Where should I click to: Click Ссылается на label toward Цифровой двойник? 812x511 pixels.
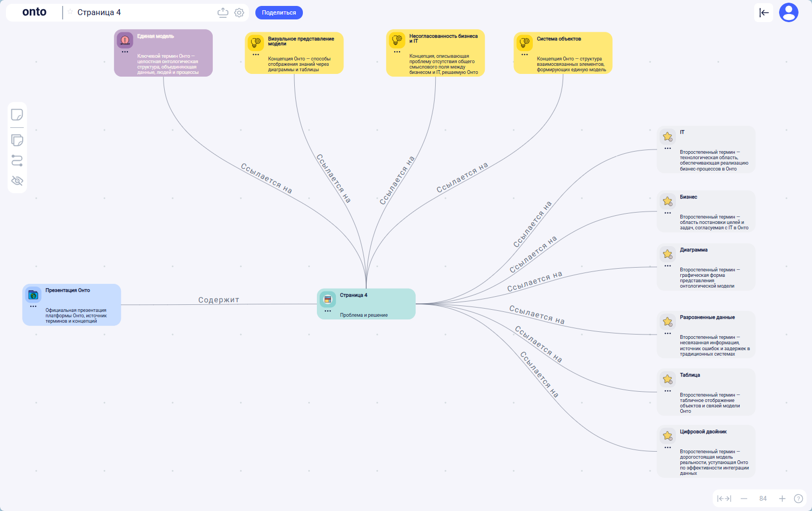tap(539, 374)
